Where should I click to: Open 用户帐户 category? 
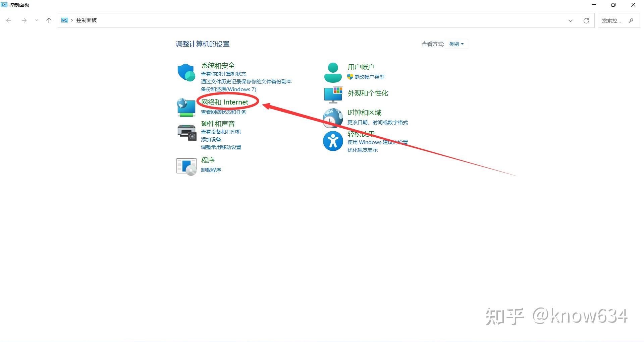[x=361, y=67]
